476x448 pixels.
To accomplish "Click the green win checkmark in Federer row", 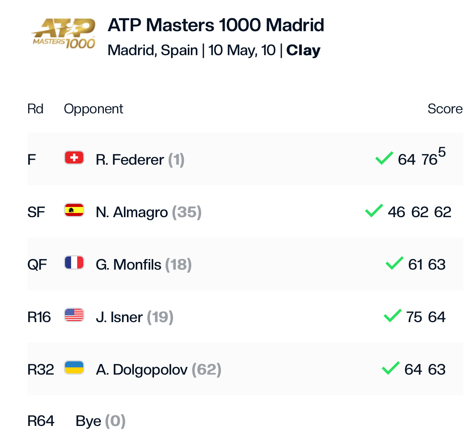I will (x=384, y=158).
